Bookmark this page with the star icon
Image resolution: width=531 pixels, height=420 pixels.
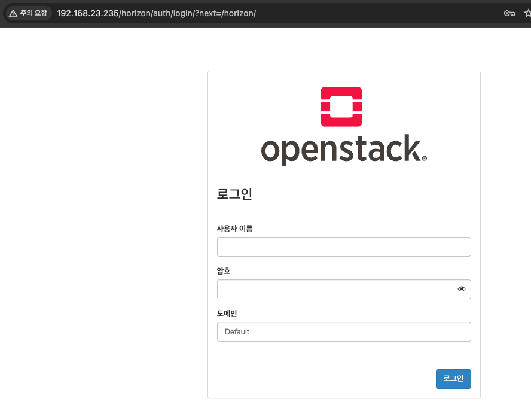coord(527,13)
